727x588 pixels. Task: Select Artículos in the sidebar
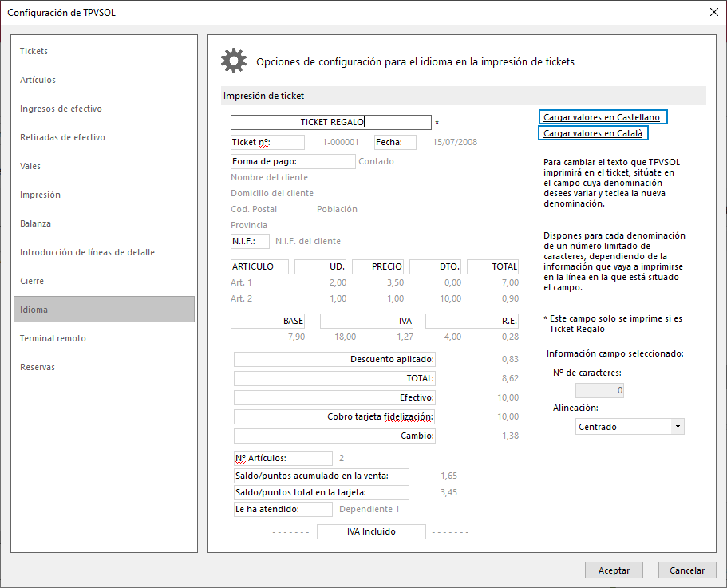[104, 80]
